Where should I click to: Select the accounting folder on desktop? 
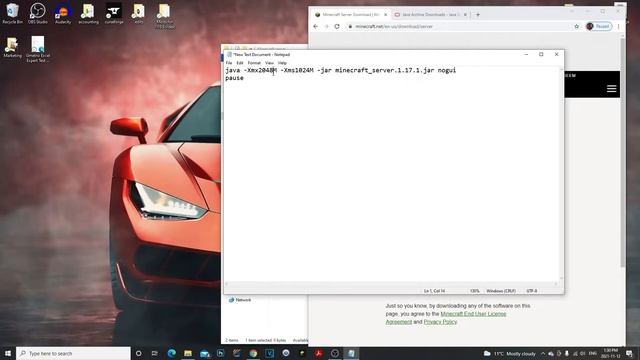(88, 13)
